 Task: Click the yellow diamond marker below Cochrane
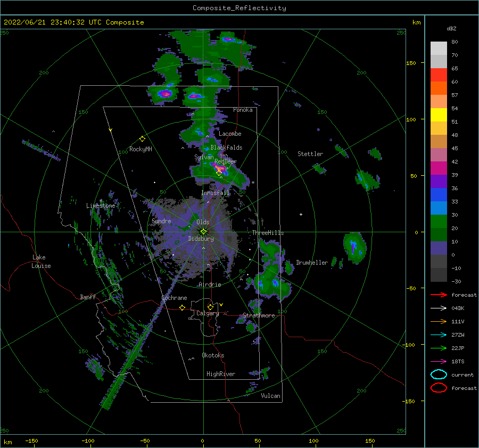click(x=182, y=308)
